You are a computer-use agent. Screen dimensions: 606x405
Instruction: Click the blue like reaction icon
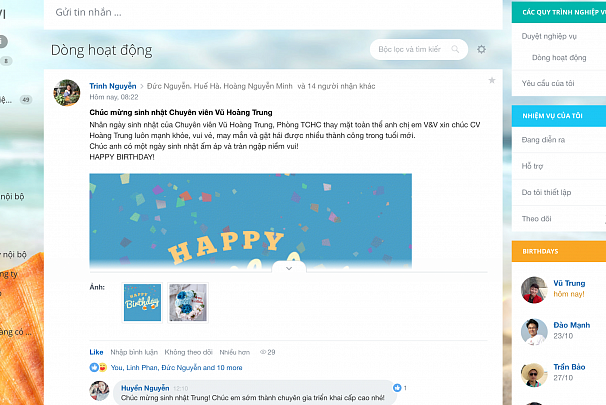94,367
